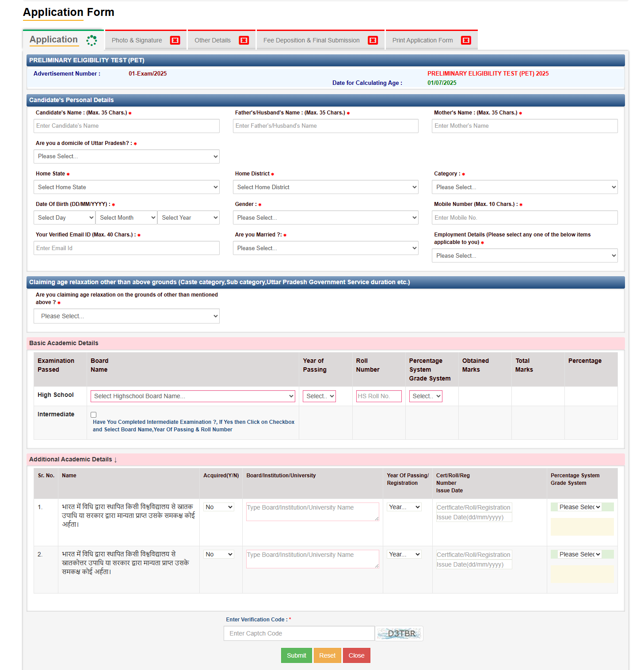Focus the Candidate's Name input field

point(126,126)
